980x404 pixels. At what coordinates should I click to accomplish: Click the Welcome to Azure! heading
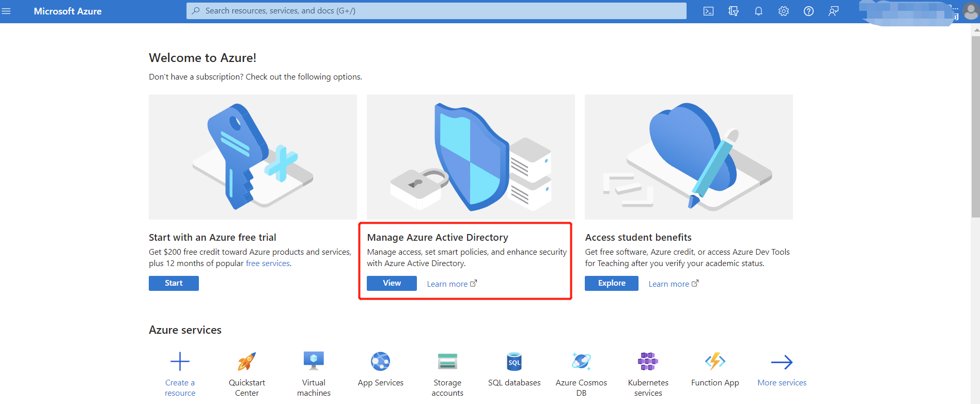coord(203,58)
